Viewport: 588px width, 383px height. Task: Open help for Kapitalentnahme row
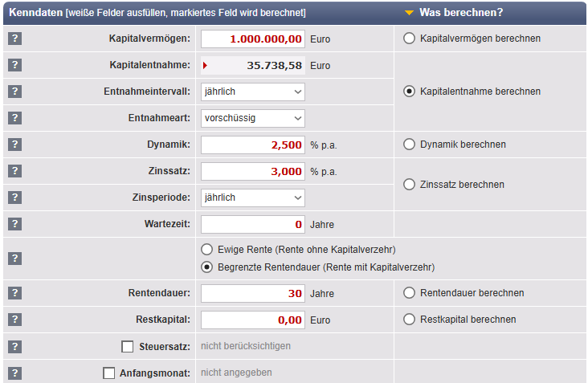point(14,65)
